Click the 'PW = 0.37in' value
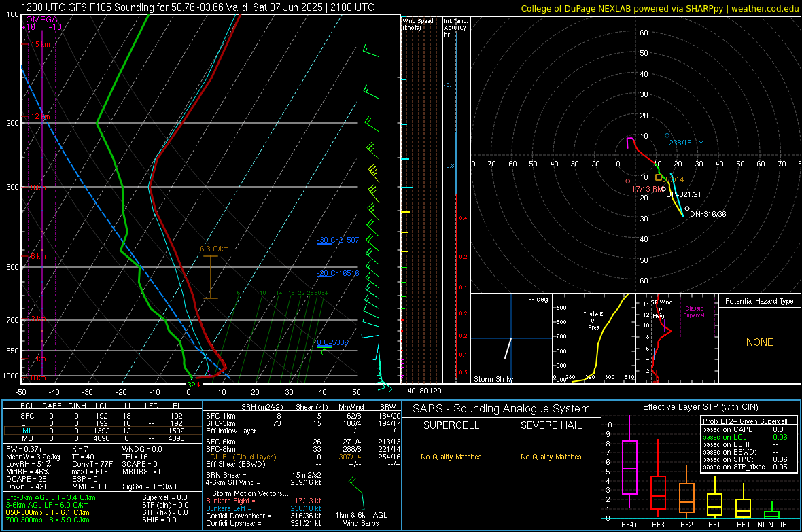802x532 pixels. [x=25, y=449]
